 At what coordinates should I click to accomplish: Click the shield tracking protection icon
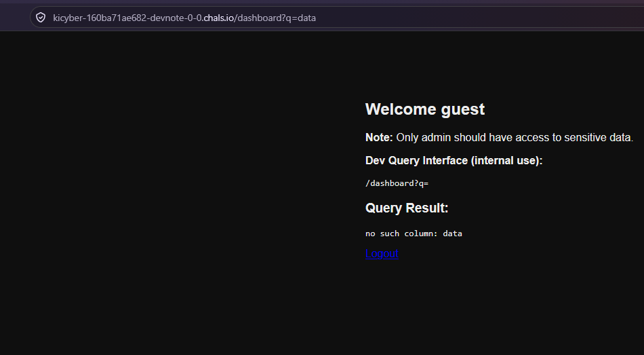coord(40,17)
